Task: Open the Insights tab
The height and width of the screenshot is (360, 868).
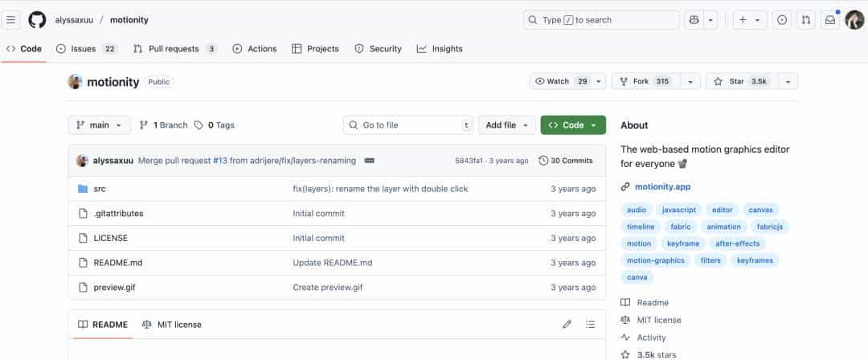Action: click(x=440, y=49)
